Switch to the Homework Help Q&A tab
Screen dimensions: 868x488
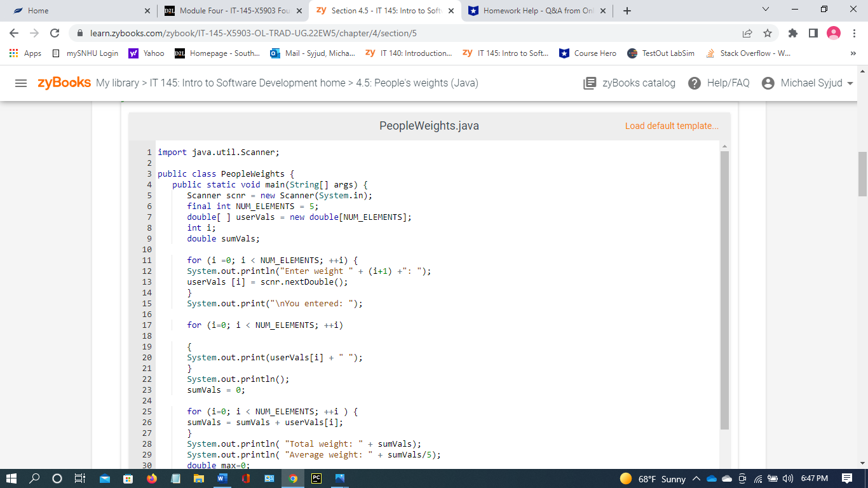point(532,10)
